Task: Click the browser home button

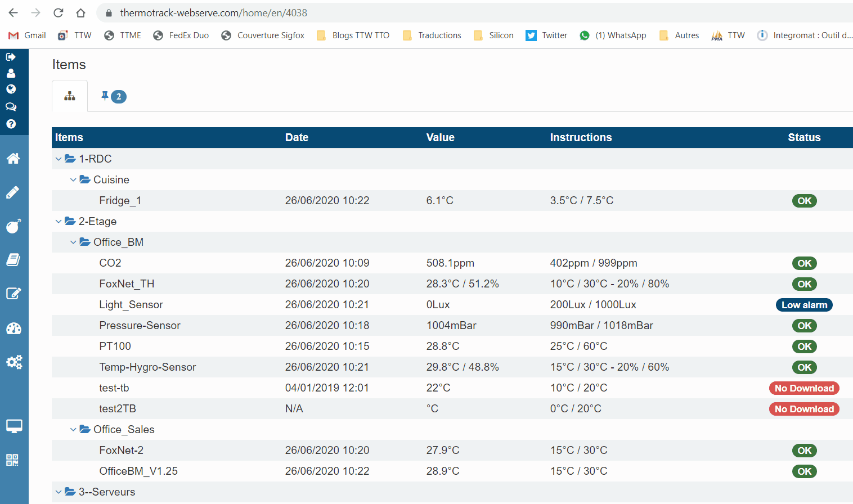Action: pos(81,12)
